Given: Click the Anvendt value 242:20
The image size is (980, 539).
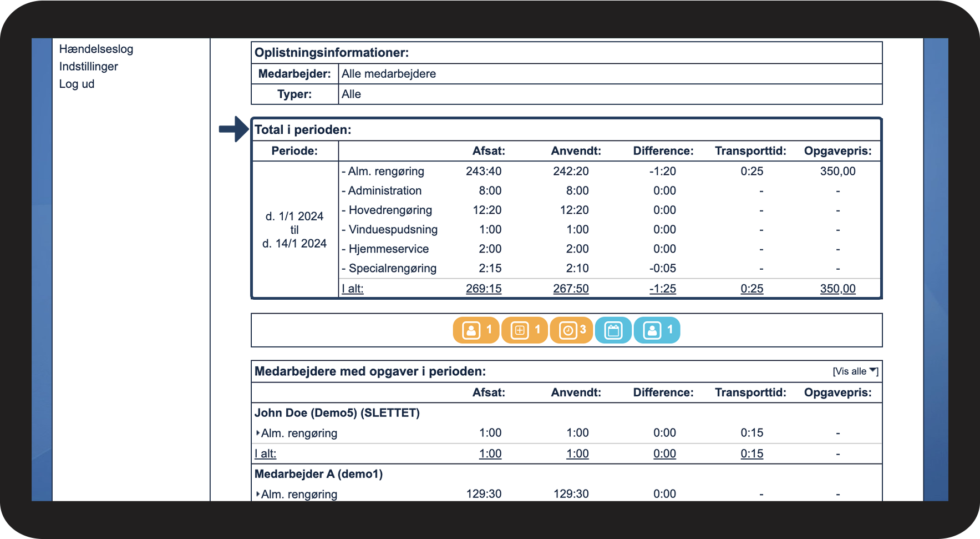Looking at the screenshot, I should [x=571, y=172].
